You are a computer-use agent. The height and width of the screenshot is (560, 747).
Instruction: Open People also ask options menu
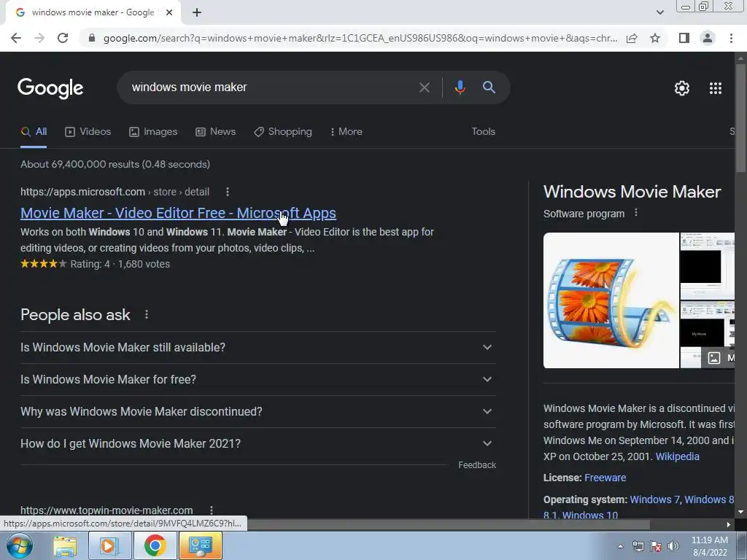pos(146,315)
